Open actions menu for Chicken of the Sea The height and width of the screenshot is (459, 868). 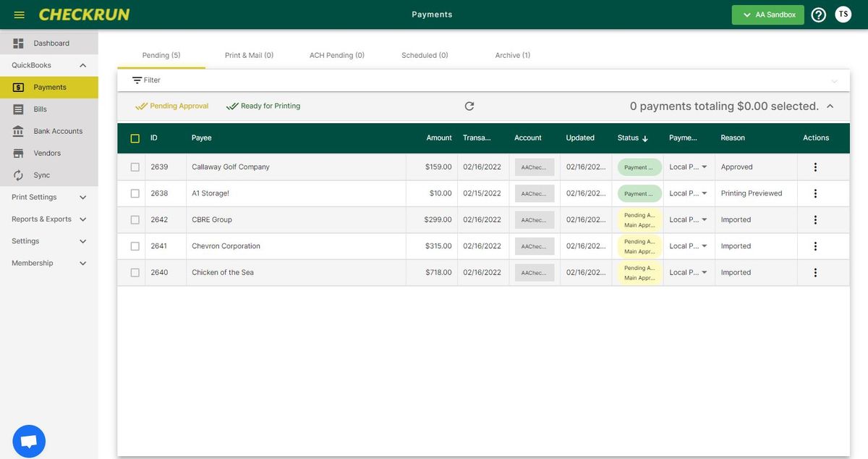[x=815, y=273]
